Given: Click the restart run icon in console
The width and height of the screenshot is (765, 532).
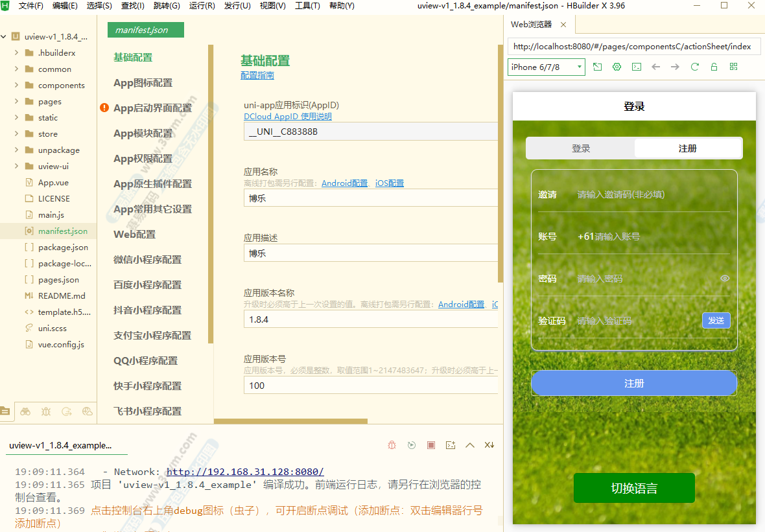Looking at the screenshot, I should pos(412,445).
